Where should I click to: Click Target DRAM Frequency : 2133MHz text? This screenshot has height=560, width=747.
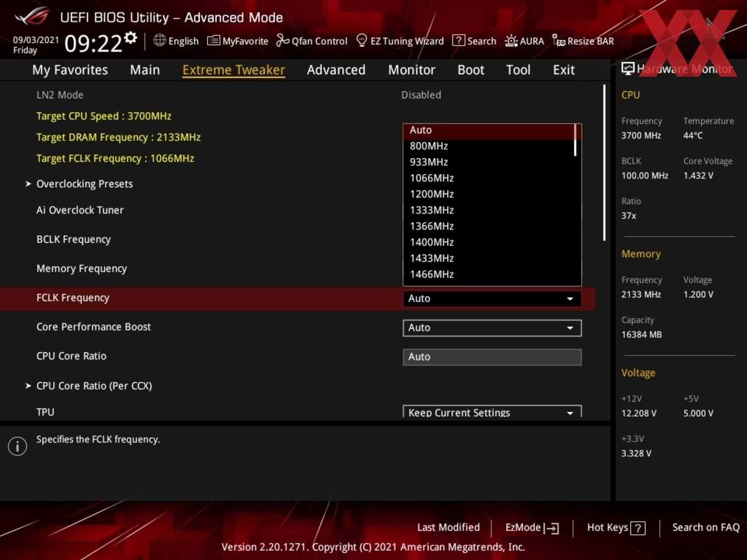[118, 137]
